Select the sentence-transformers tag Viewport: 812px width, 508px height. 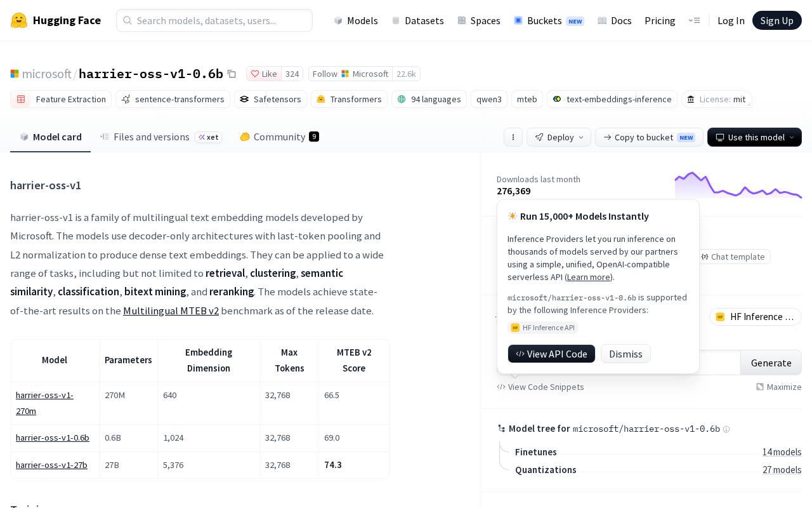[x=173, y=99]
